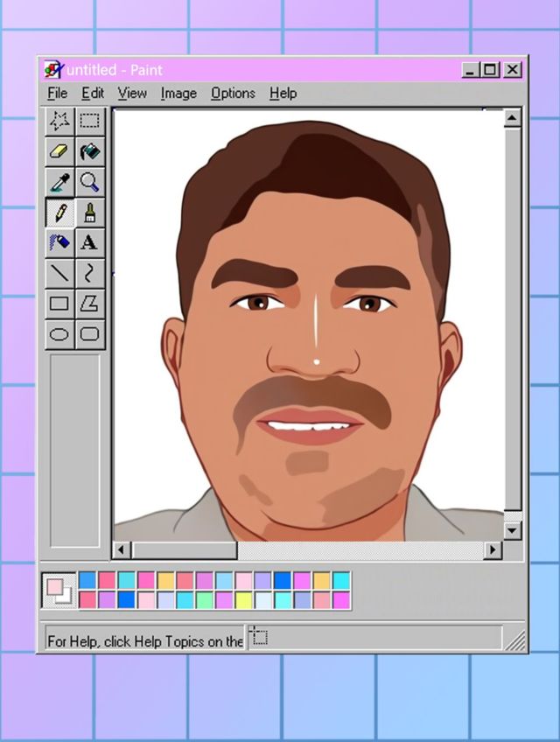Select the Free-Form Select tool

click(59, 122)
